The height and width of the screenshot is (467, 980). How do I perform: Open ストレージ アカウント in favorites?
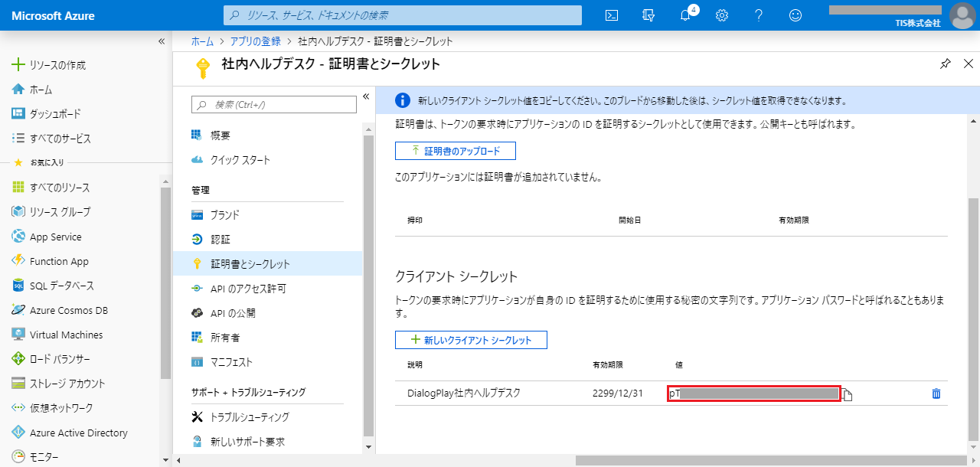(x=58, y=384)
